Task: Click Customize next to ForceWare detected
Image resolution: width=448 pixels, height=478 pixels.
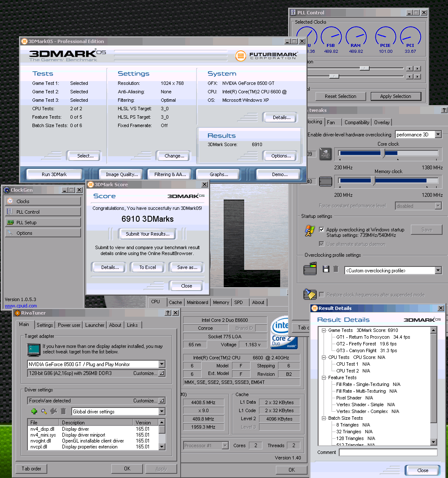Action: [148, 401]
